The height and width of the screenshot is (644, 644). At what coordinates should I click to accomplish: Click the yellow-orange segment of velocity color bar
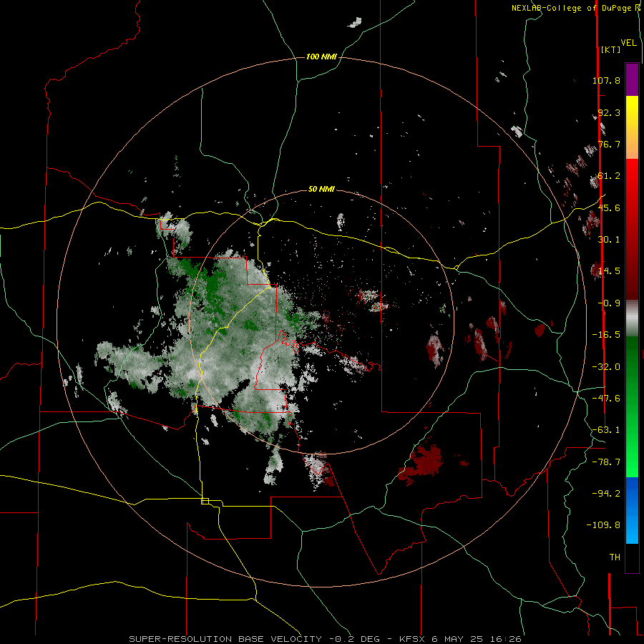coord(632,127)
